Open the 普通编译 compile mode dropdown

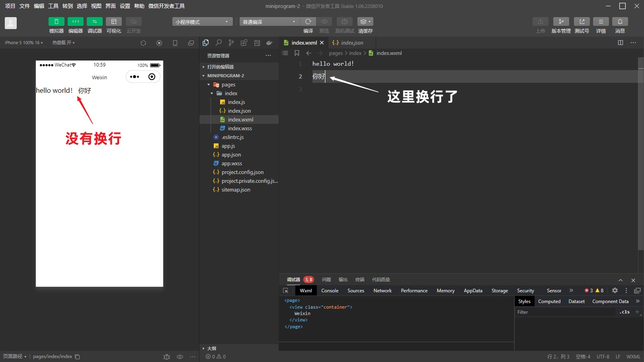pos(269,22)
